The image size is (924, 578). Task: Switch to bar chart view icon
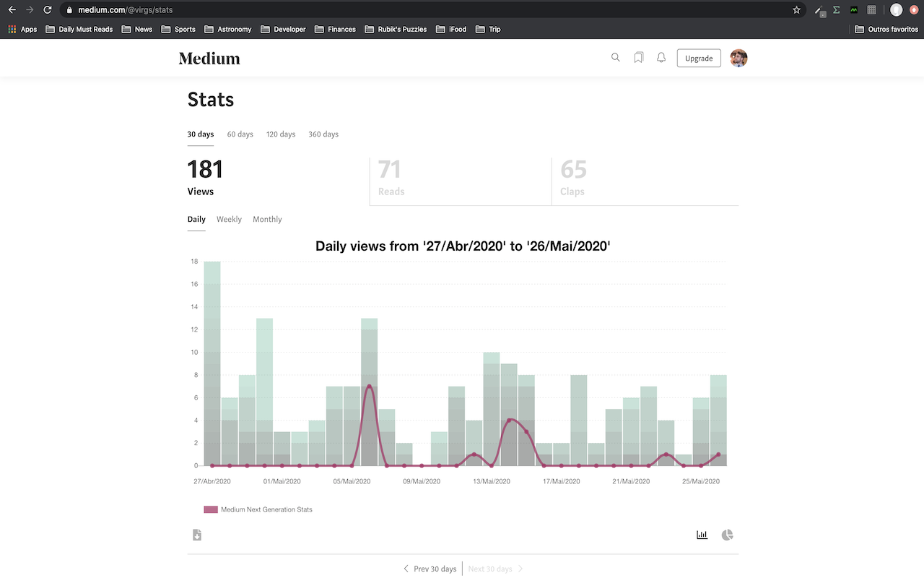pyautogui.click(x=702, y=535)
